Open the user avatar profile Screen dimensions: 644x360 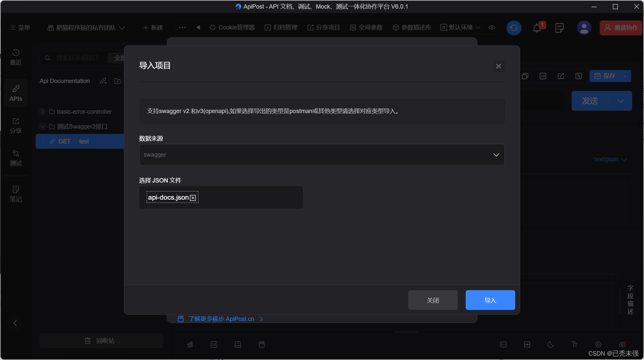pyautogui.click(x=584, y=28)
